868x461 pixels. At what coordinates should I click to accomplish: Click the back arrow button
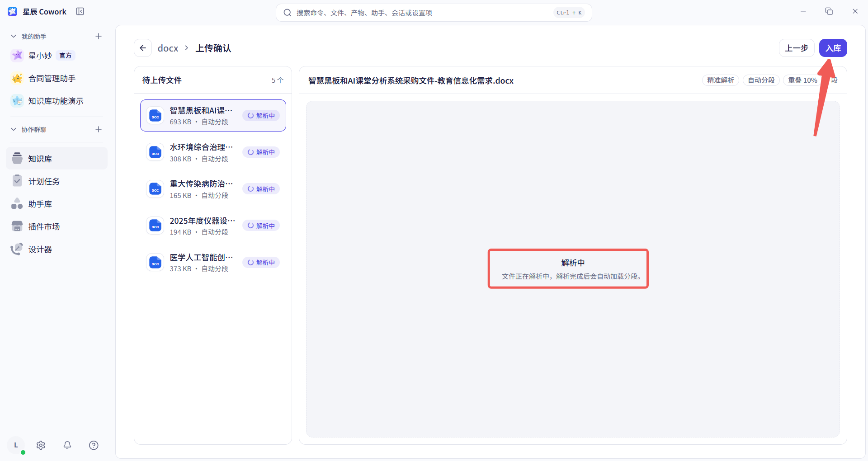click(x=143, y=48)
